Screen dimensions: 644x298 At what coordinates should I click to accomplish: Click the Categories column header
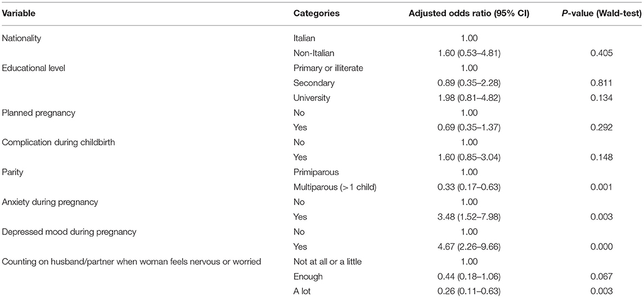316,13
